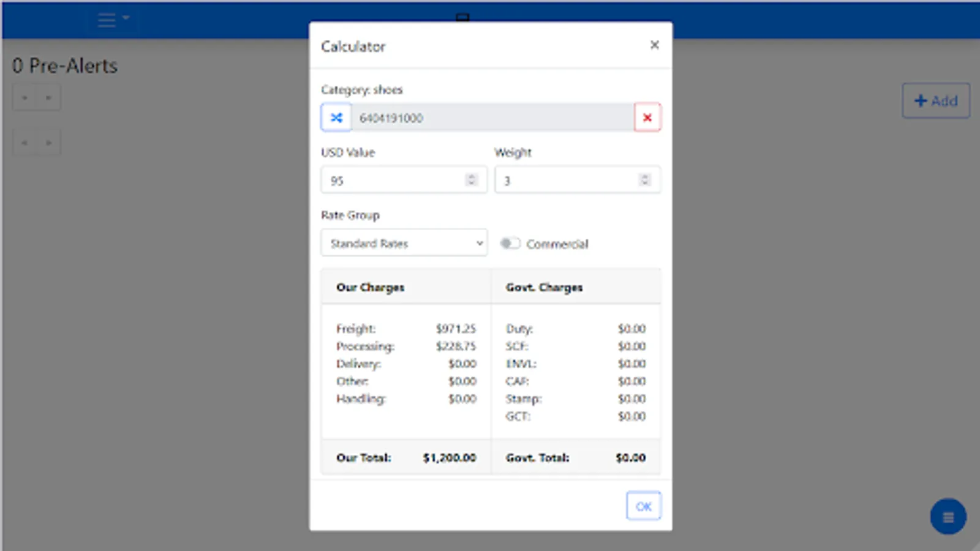This screenshot has width=980, height=551.
Task: Open the floating blue menu button
Action: [x=948, y=516]
